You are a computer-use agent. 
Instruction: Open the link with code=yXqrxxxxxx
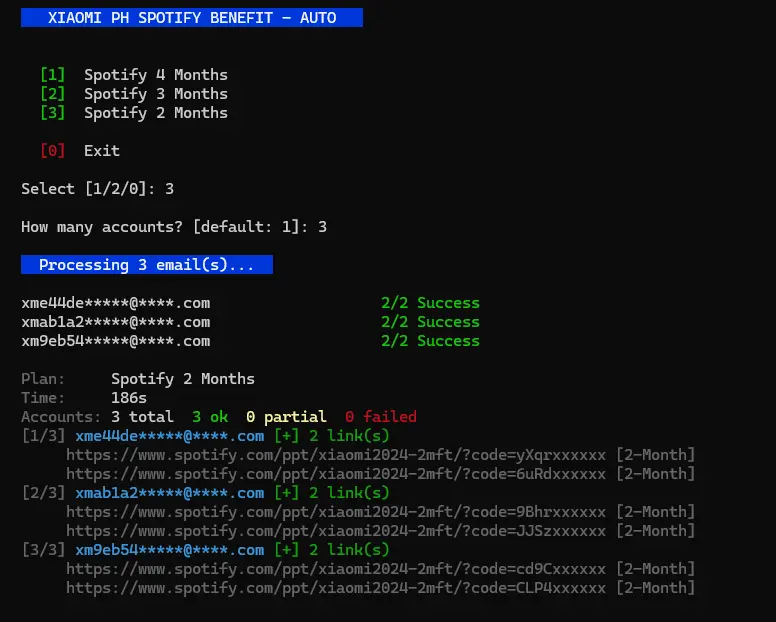(x=336, y=455)
